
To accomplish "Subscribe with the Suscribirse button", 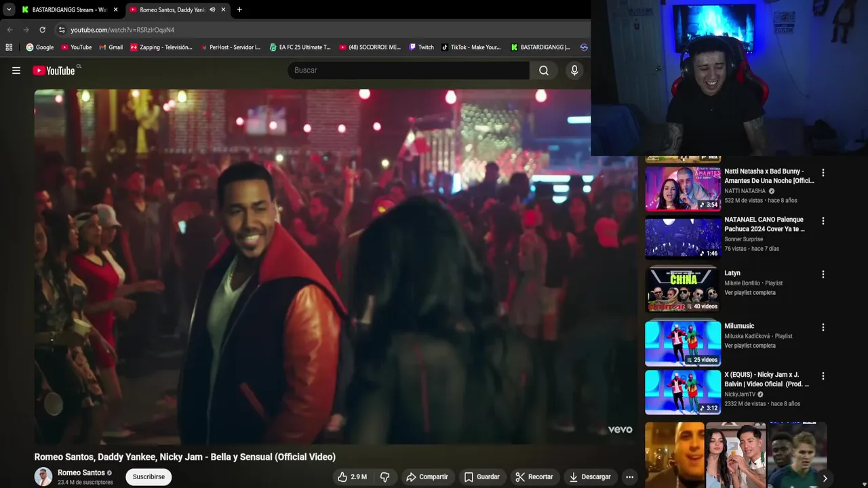I will (149, 477).
